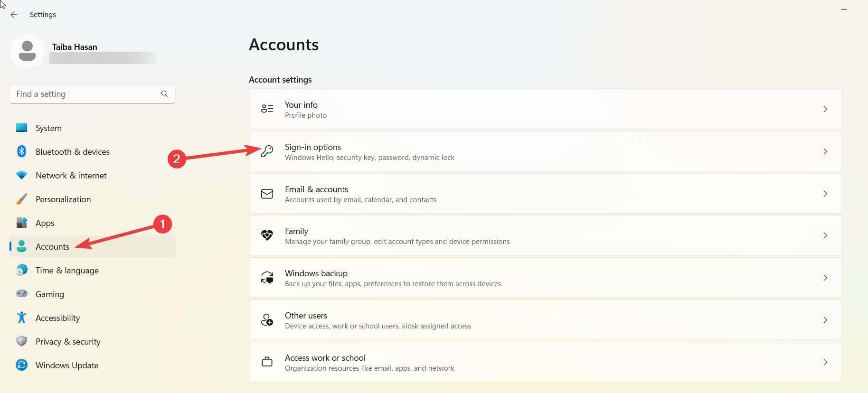Click the Find a setting search box
Image resolution: width=868 pixels, height=393 pixels.
(x=85, y=94)
